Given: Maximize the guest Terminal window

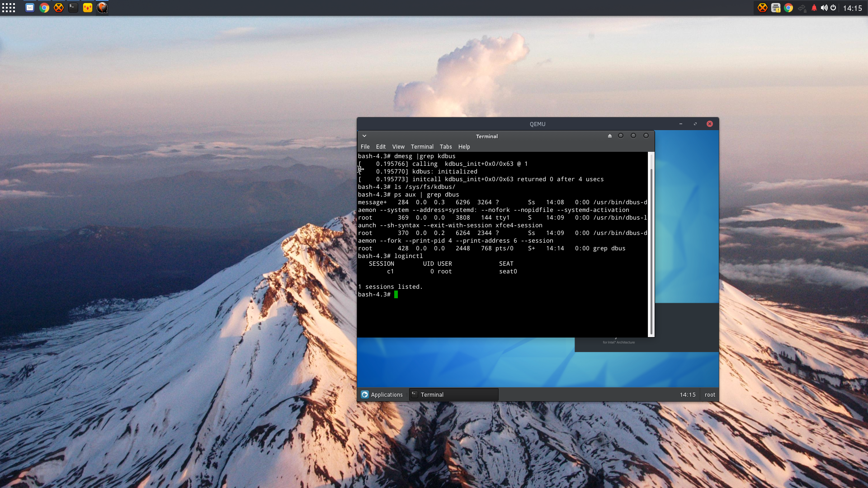Looking at the screenshot, I should click(x=633, y=136).
